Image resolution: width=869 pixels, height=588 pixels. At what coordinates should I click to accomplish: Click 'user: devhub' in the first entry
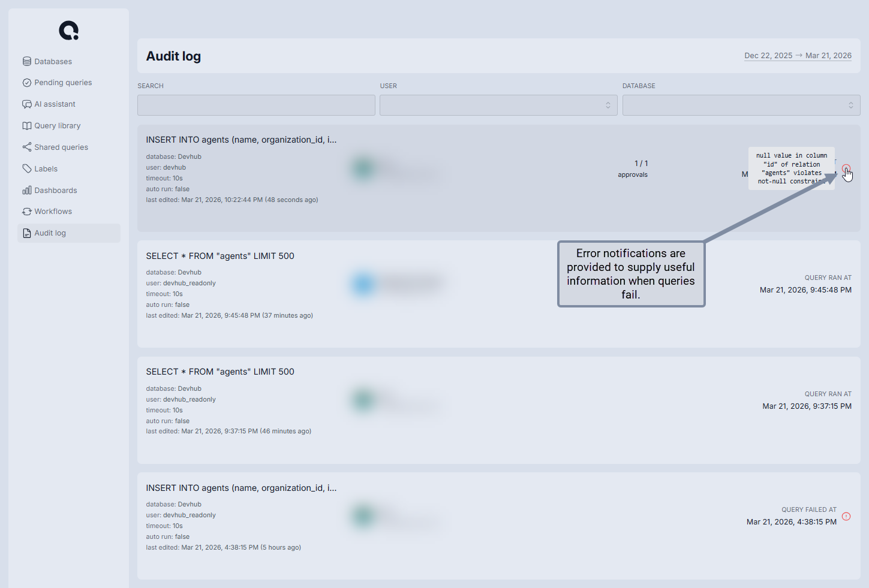coord(166,167)
